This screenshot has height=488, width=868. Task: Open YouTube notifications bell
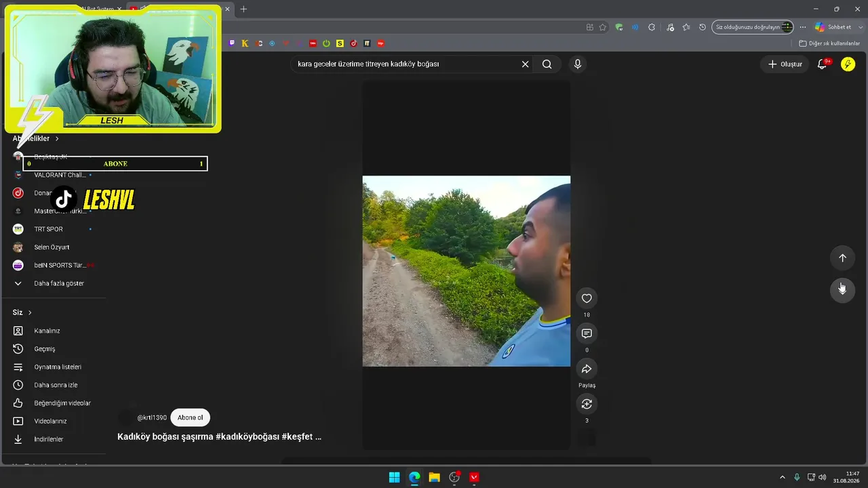point(822,64)
